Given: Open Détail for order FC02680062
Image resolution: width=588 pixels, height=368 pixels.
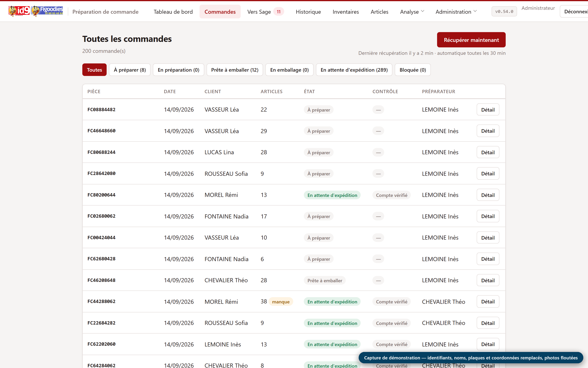Looking at the screenshot, I should pyautogui.click(x=488, y=216).
